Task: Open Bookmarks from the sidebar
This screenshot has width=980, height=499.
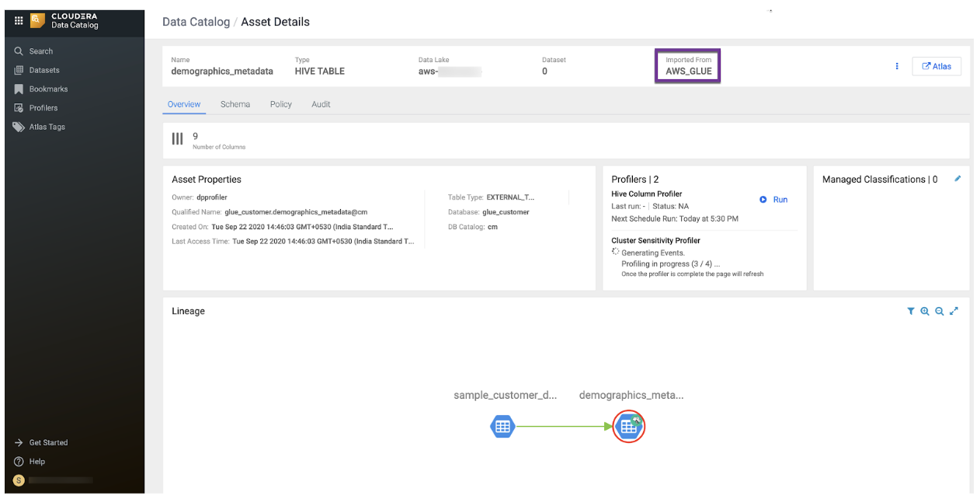Action: pos(48,89)
